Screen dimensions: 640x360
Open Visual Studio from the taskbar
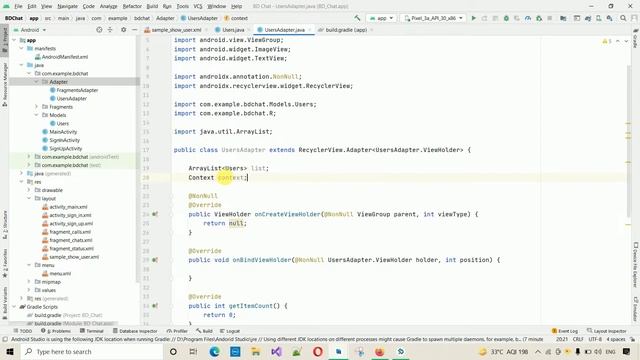pos(276,351)
